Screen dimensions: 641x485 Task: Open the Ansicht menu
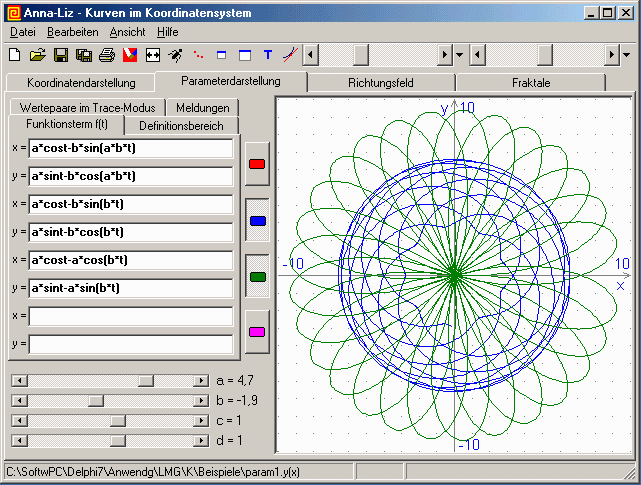pyautogui.click(x=127, y=32)
